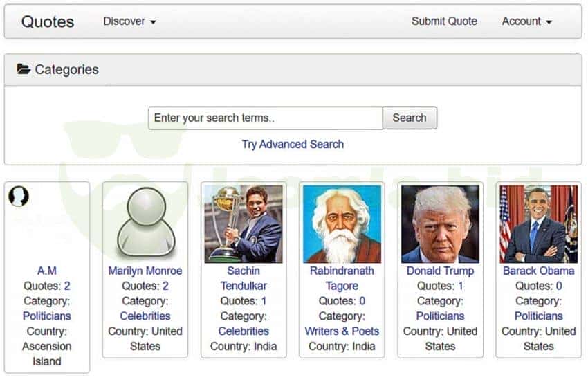Open Rabindranath Tagore's portrait
The height and width of the screenshot is (382, 588).
[342, 224]
